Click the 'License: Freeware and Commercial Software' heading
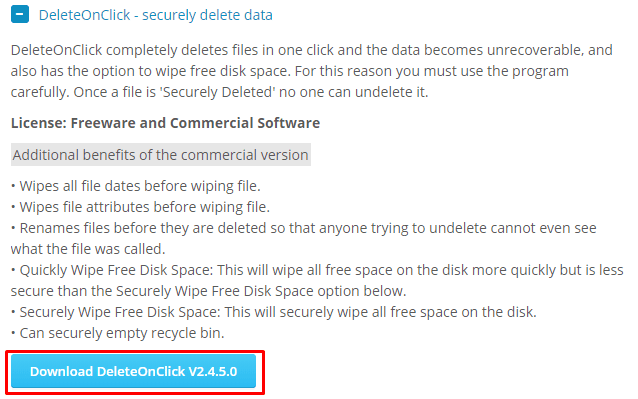This screenshot has width=638, height=399. pyautogui.click(x=165, y=123)
